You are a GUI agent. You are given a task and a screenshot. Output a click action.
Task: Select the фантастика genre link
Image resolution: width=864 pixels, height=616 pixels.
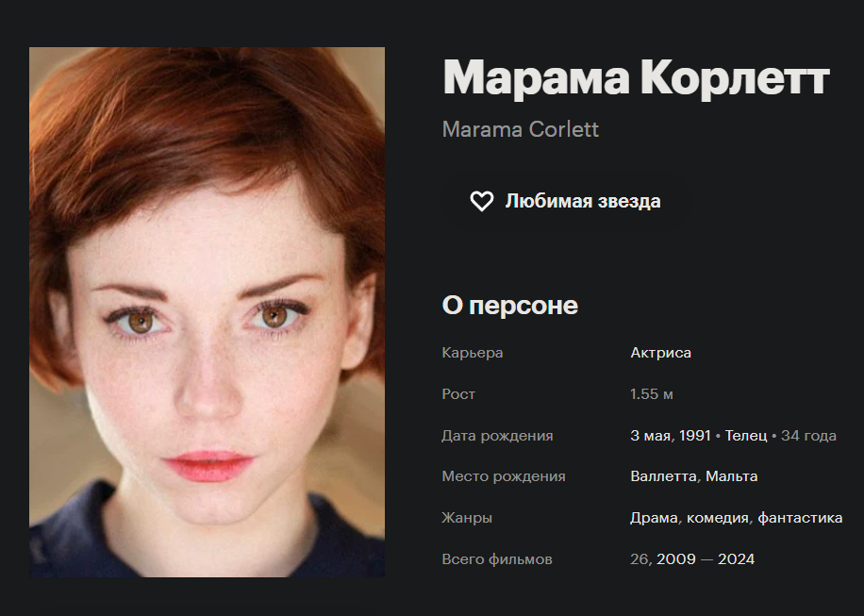(800, 518)
